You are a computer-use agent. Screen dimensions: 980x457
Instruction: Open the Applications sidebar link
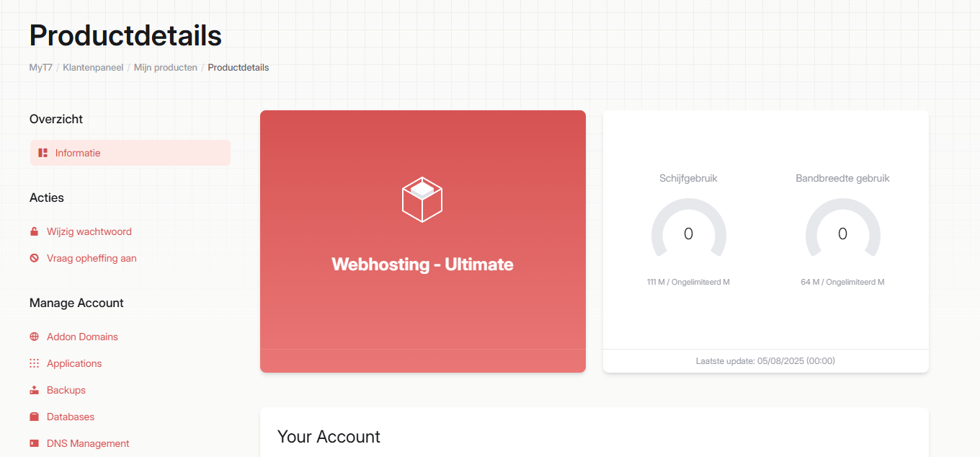(x=74, y=363)
